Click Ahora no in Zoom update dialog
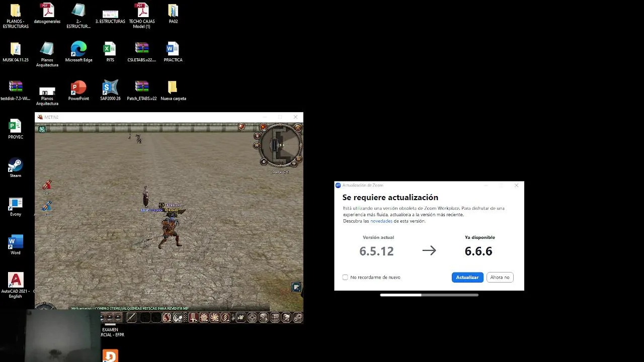Screen dimensions: 644x362 [x=500, y=277]
